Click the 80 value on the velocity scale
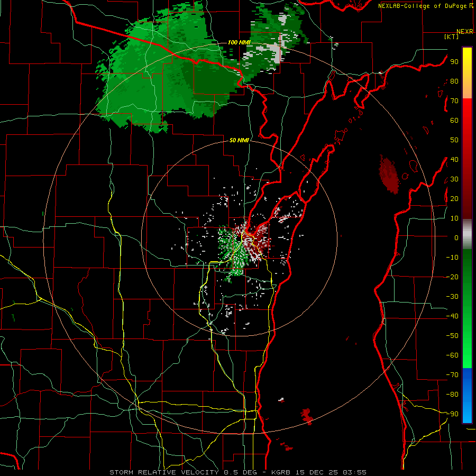This screenshot has height=476, width=476. (x=454, y=81)
